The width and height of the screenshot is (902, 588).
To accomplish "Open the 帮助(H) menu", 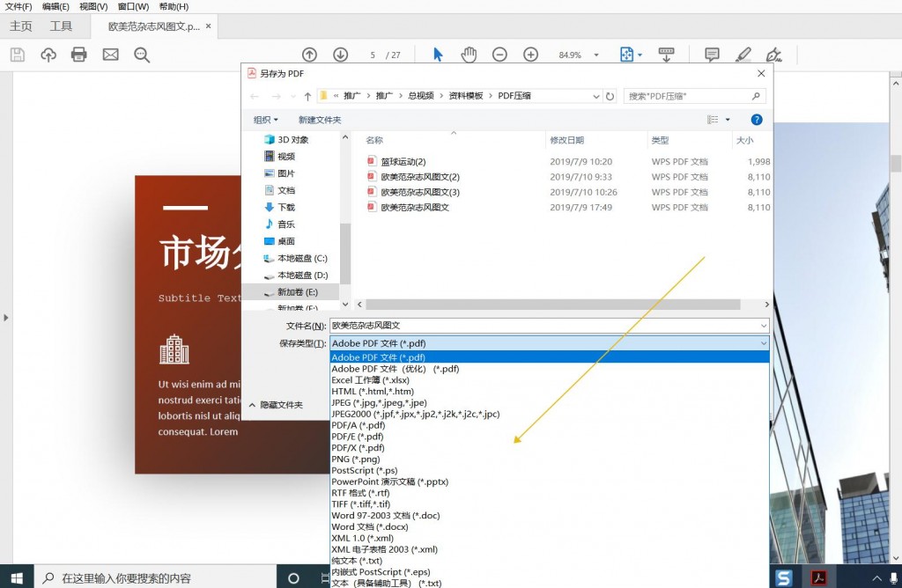I will [174, 6].
